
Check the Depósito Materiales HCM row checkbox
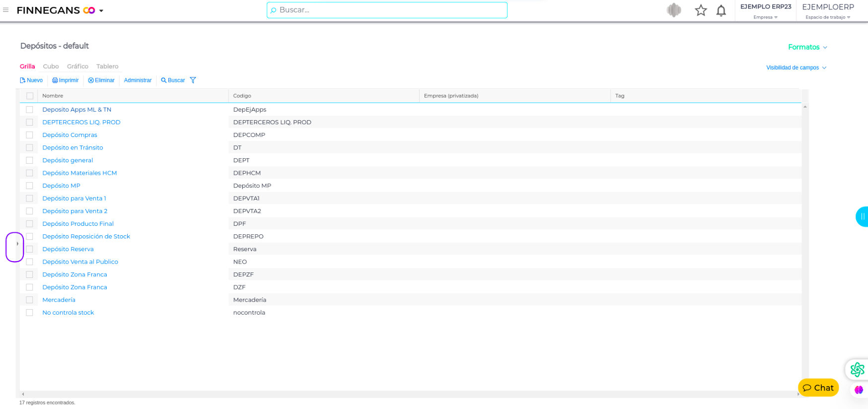pos(30,173)
